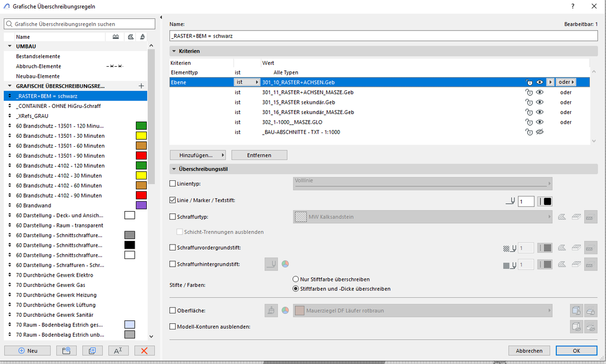Click the red swatch of 60 Brandschutz - 13501 - 90 Minuten
This screenshot has width=606, height=364.
(141, 155)
